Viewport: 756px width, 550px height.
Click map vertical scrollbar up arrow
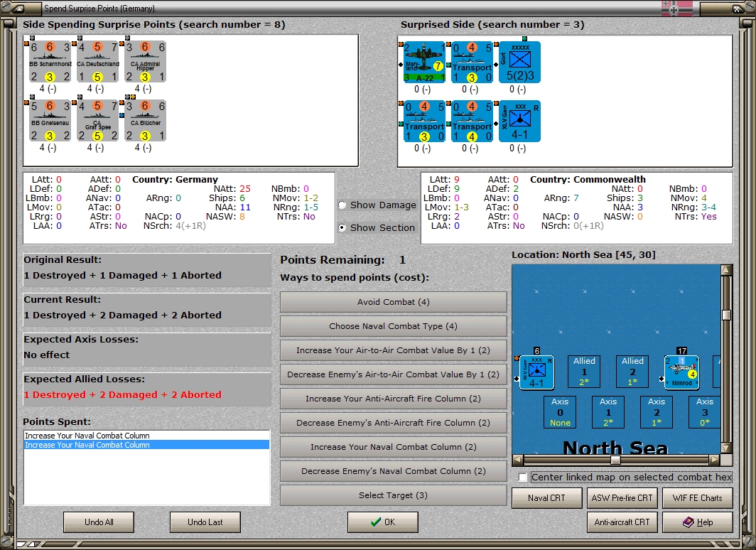(727, 270)
